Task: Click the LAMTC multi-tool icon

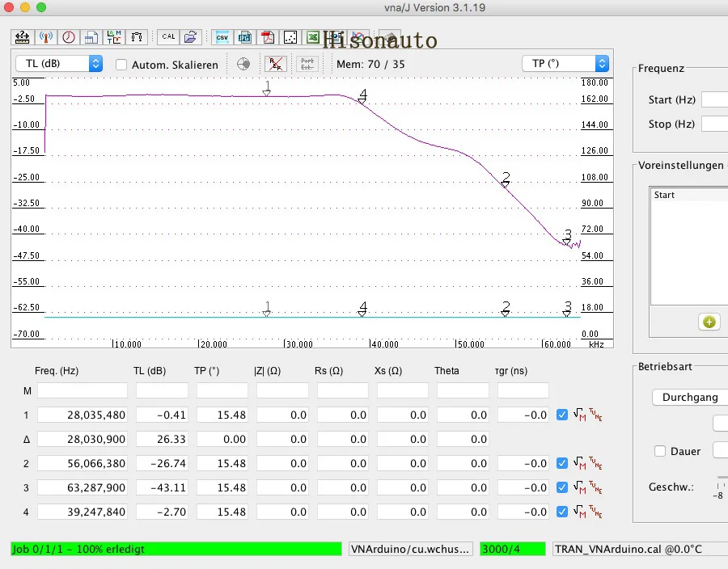Action: 114,37
